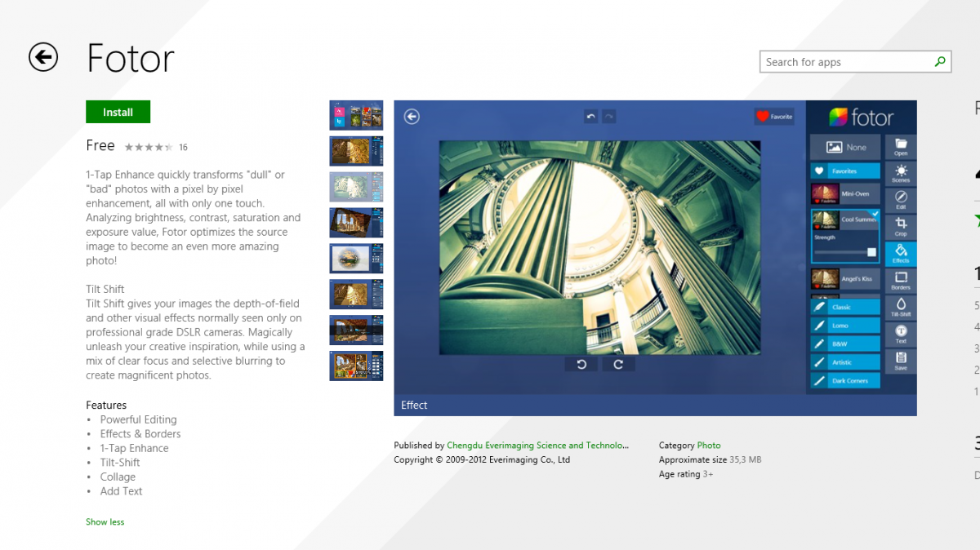Click the heart Favorite button in the preview

(774, 117)
